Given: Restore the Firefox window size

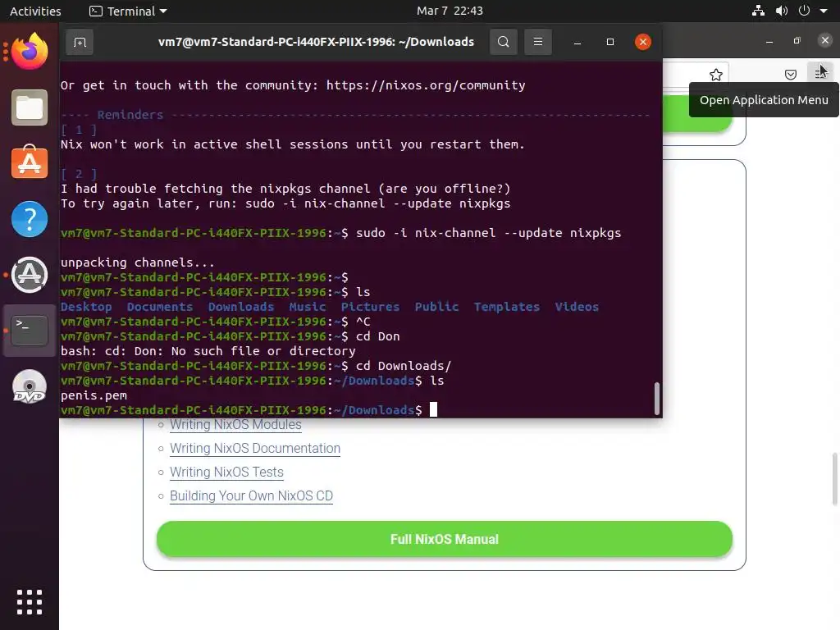Looking at the screenshot, I should pos(797,41).
